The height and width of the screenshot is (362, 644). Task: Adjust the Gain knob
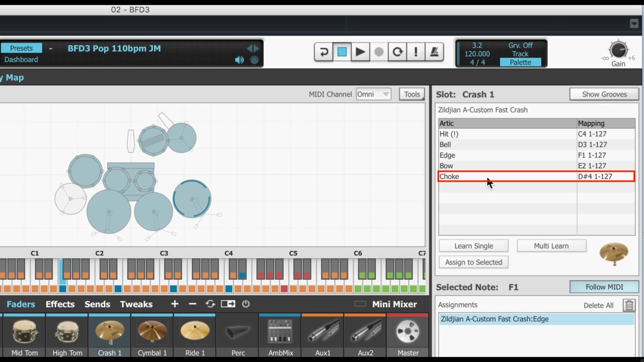click(x=618, y=50)
